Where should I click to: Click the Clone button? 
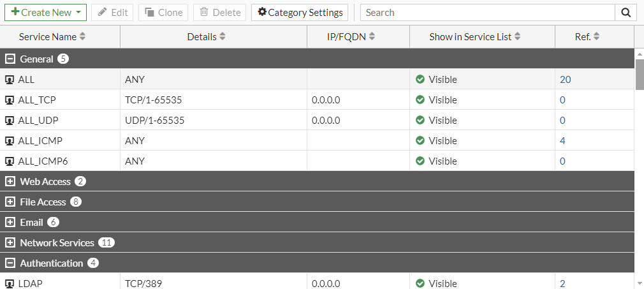point(163,12)
